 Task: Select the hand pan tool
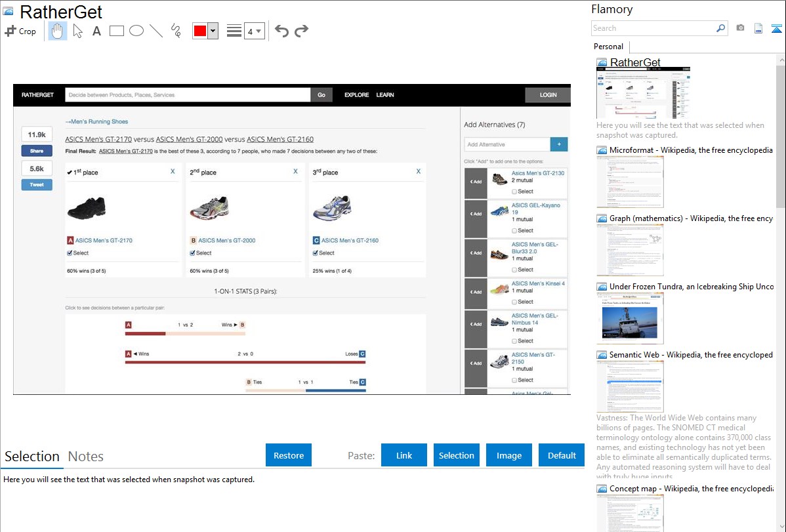(57, 31)
